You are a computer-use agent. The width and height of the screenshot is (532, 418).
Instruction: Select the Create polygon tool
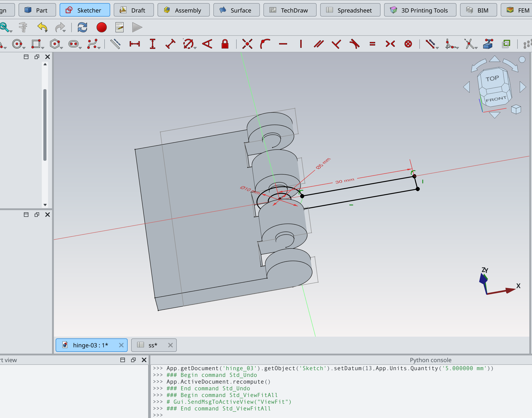(55, 44)
